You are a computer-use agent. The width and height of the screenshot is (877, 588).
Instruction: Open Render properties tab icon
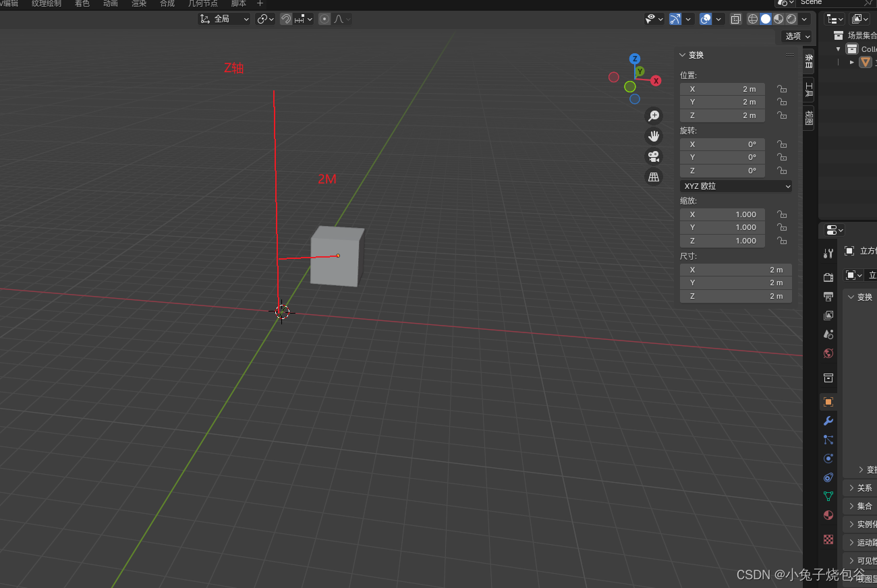point(828,277)
